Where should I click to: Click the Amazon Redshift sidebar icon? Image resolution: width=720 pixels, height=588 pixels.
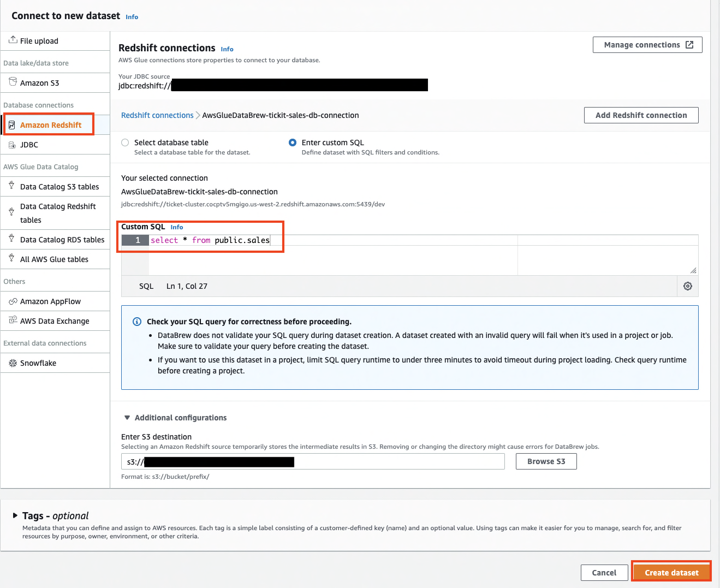[x=12, y=125]
